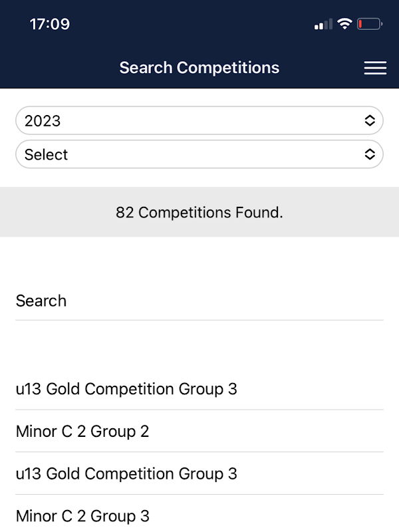Tap the 'Search' placeholder label
The width and height of the screenshot is (399, 532).
point(41,301)
